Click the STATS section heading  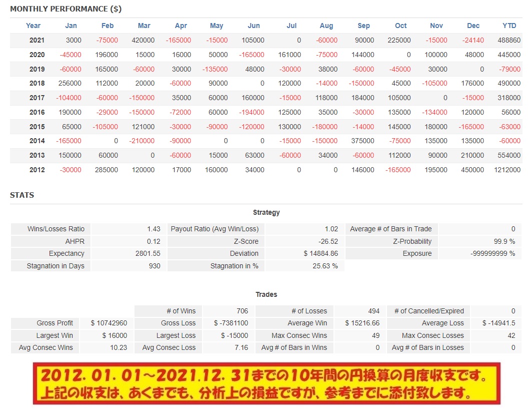coord(22,195)
